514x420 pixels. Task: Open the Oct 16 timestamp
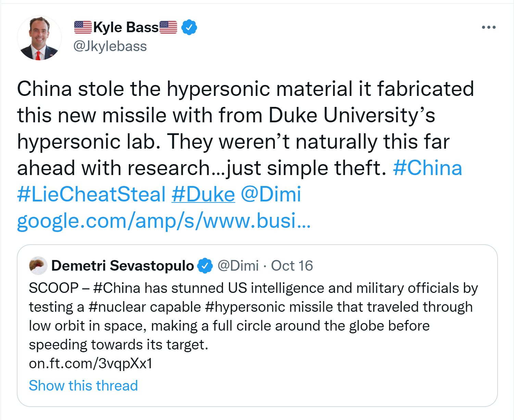292,266
